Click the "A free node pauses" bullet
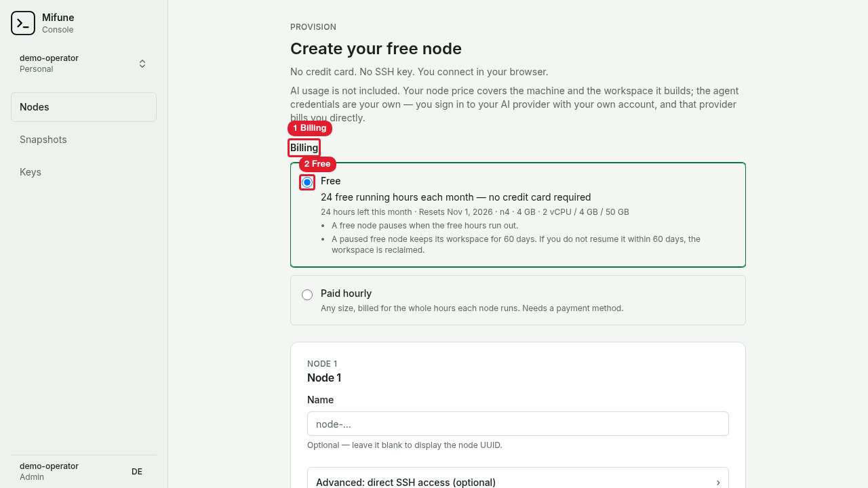The width and height of the screenshot is (868, 488). point(425,226)
